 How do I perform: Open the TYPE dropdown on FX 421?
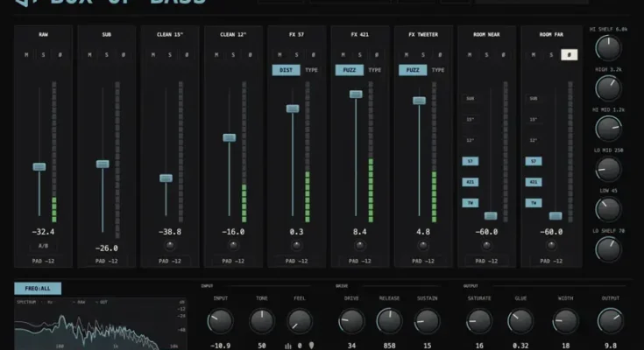pos(375,70)
